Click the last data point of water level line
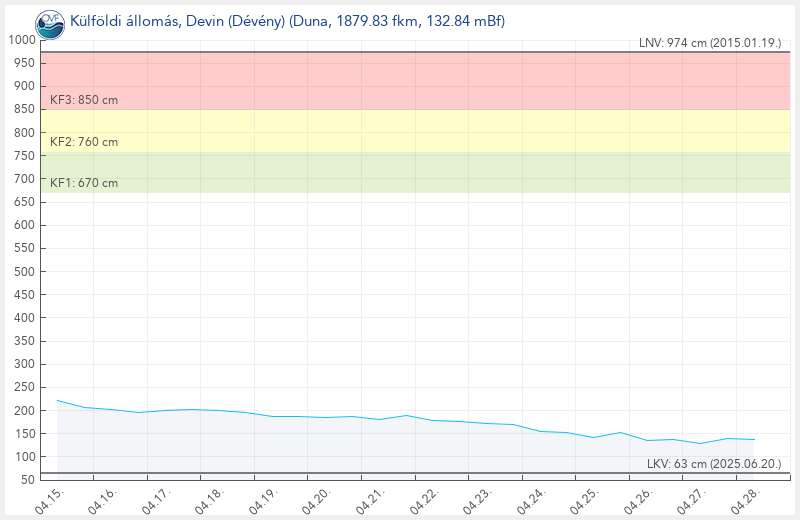 click(x=754, y=440)
